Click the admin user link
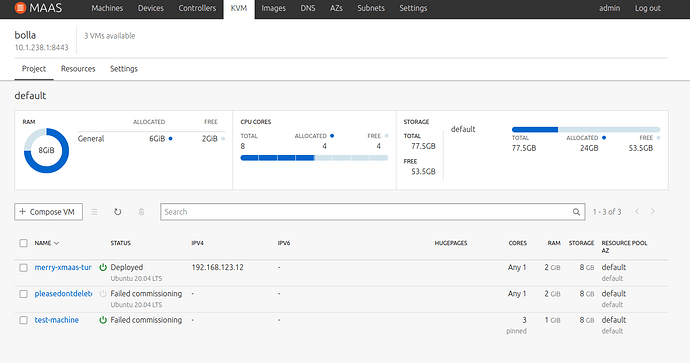This screenshot has height=363, width=690. [609, 8]
